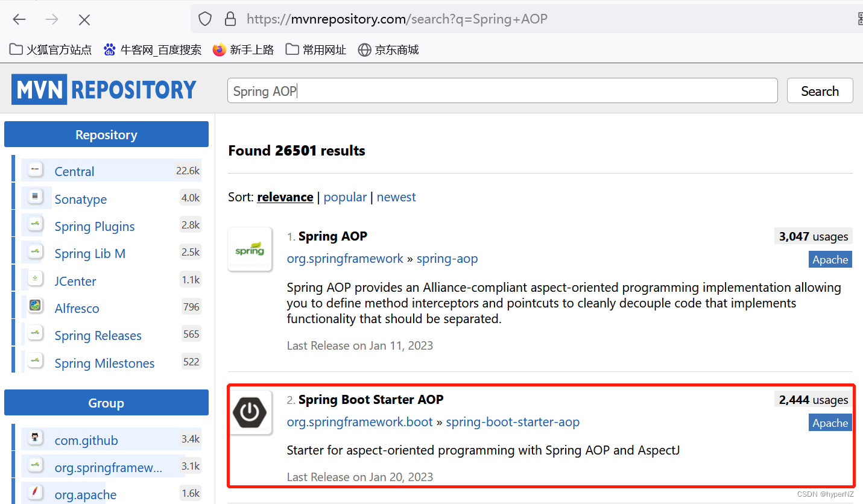
Task: Click the org.apache feather icon
Action: coord(35,493)
